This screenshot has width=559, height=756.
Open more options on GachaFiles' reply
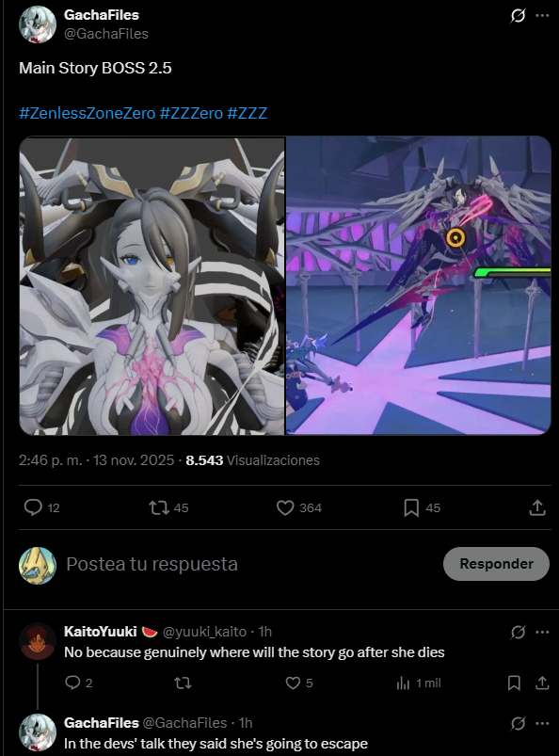542,723
